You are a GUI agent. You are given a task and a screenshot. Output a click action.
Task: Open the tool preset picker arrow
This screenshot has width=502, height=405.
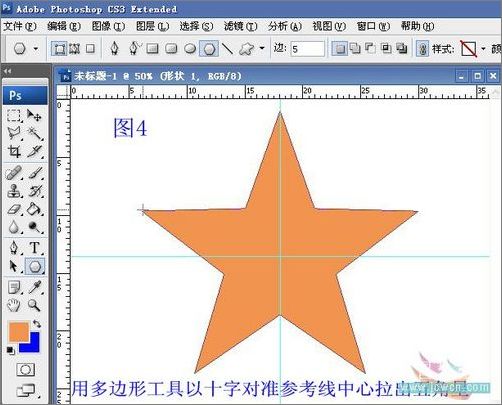[x=36, y=49]
